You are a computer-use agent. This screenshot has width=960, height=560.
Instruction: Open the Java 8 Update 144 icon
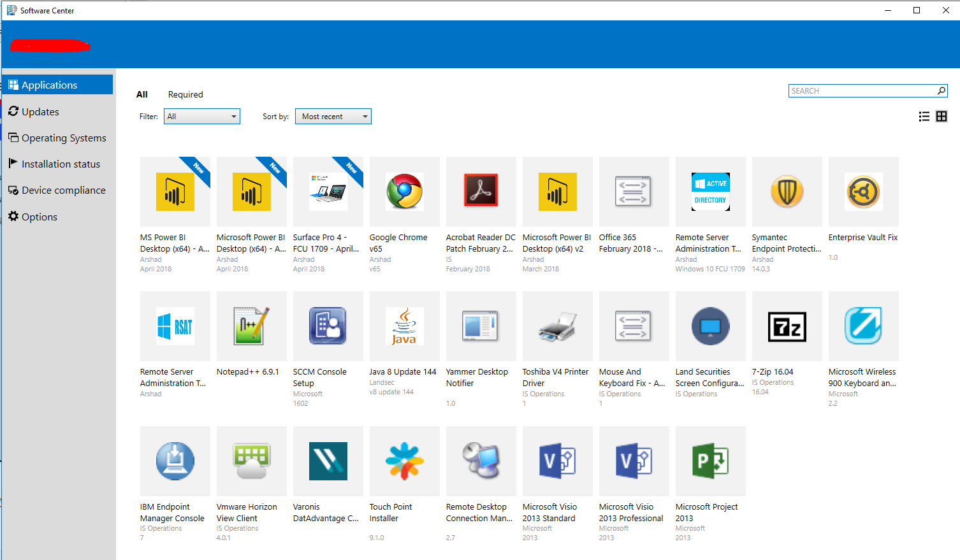tap(405, 326)
